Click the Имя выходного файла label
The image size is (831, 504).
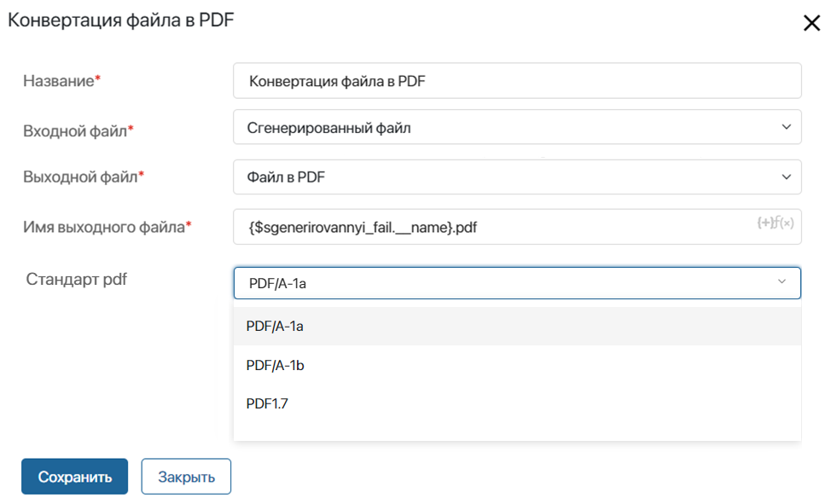(107, 227)
